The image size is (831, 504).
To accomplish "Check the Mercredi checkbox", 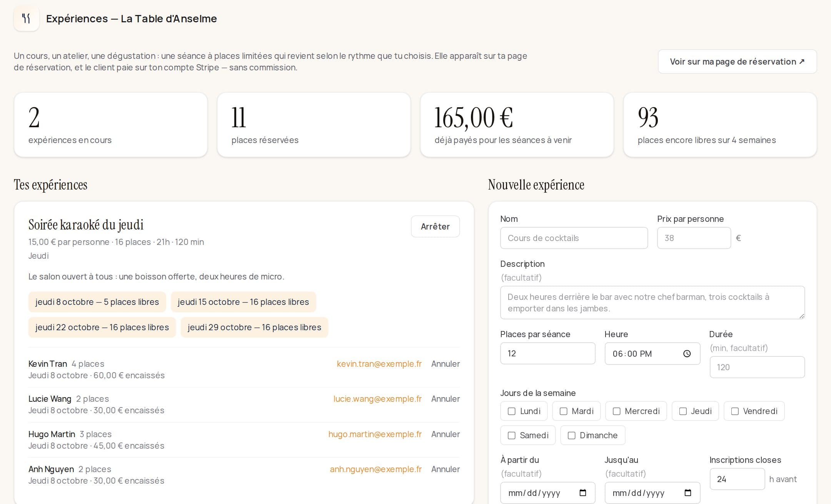I will tap(616, 411).
